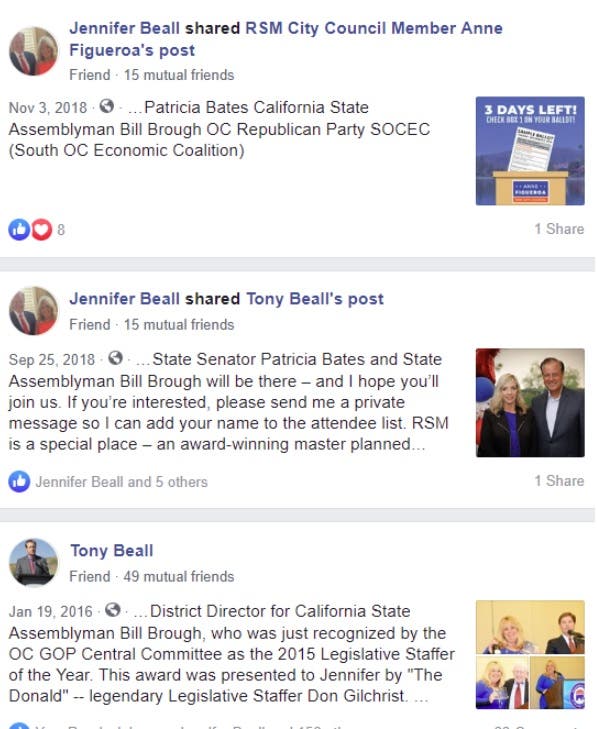Open Jennifer Beall's avatar on the first post
Image resolution: width=597 pixels, height=729 pixels.
(33, 51)
